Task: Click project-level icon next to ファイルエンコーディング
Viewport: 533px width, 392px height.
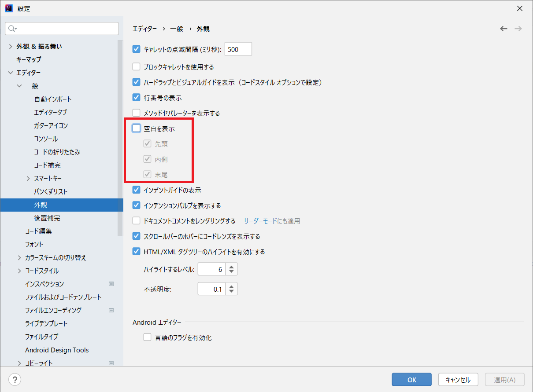Action: pos(111,310)
